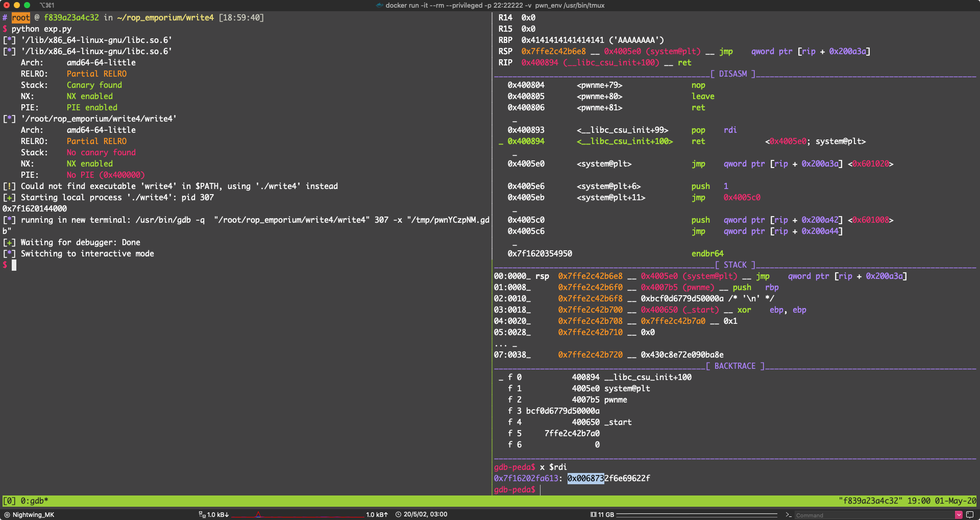Click 'endbr64' at 0x7f1620354950
This screenshot has width=980, height=520.
[707, 253]
